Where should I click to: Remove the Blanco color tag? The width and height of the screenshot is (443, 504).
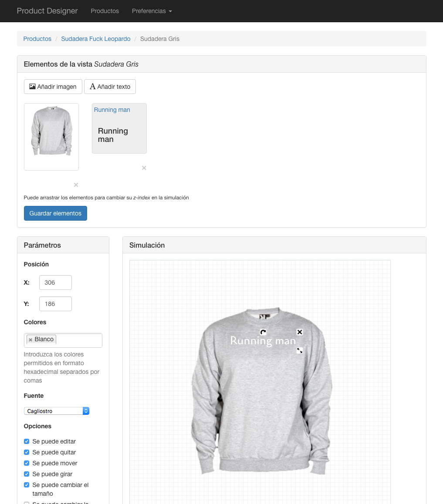pyautogui.click(x=30, y=340)
